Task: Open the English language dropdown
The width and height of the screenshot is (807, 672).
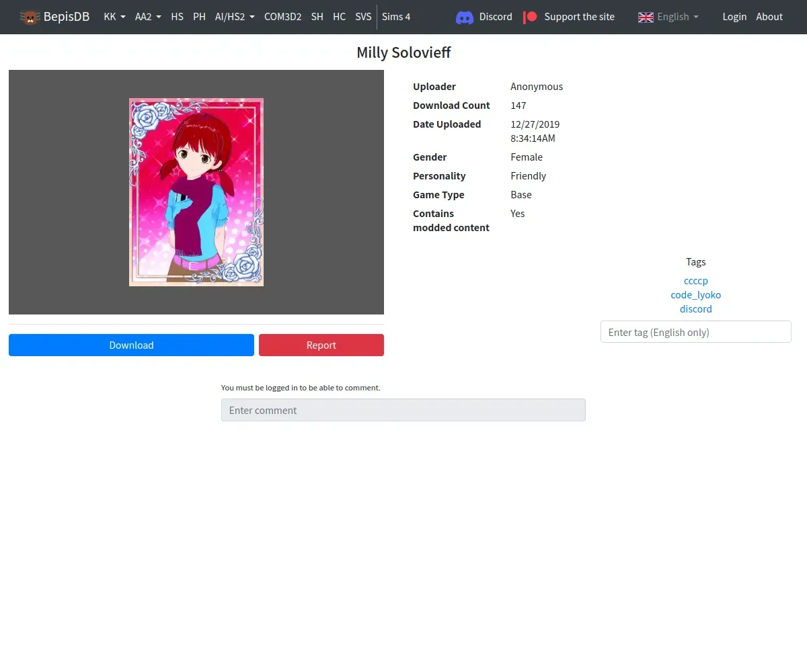Action: [x=668, y=17]
